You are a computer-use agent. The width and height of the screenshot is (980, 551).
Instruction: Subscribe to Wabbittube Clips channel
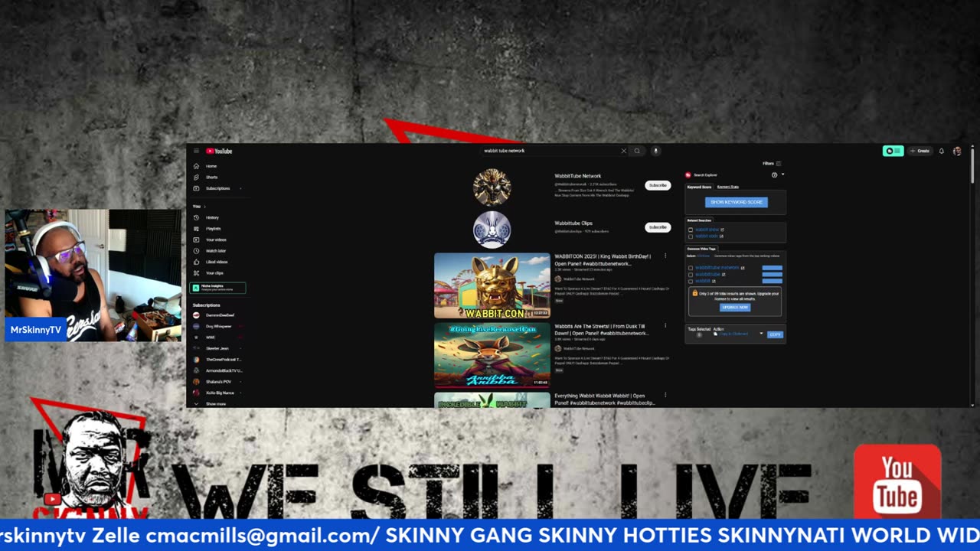[658, 227]
